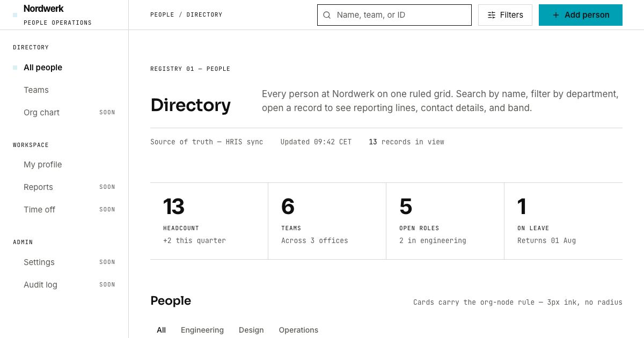Click the Filters sliders icon

tap(492, 15)
